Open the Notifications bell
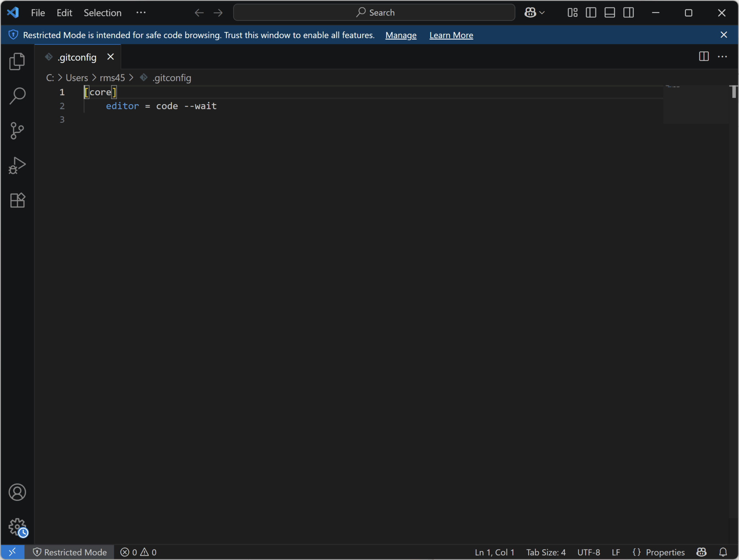This screenshot has width=739, height=560. [x=723, y=552]
